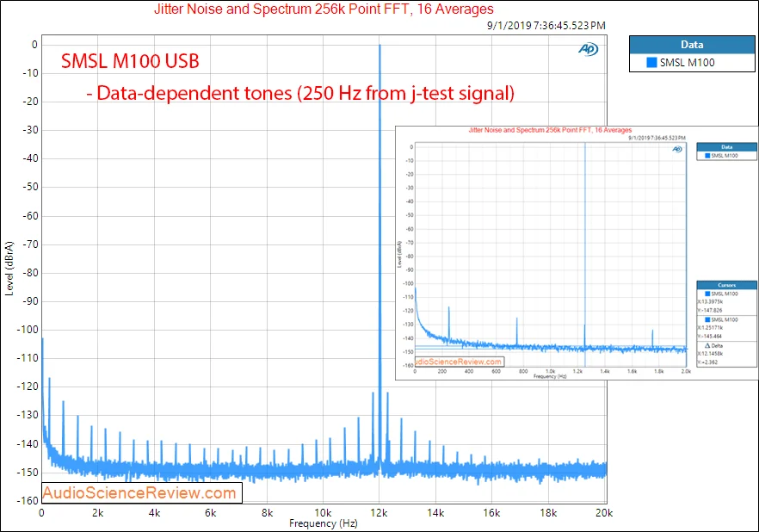Click the inset graph title text
The height and width of the screenshot is (532, 759).
tap(550, 130)
